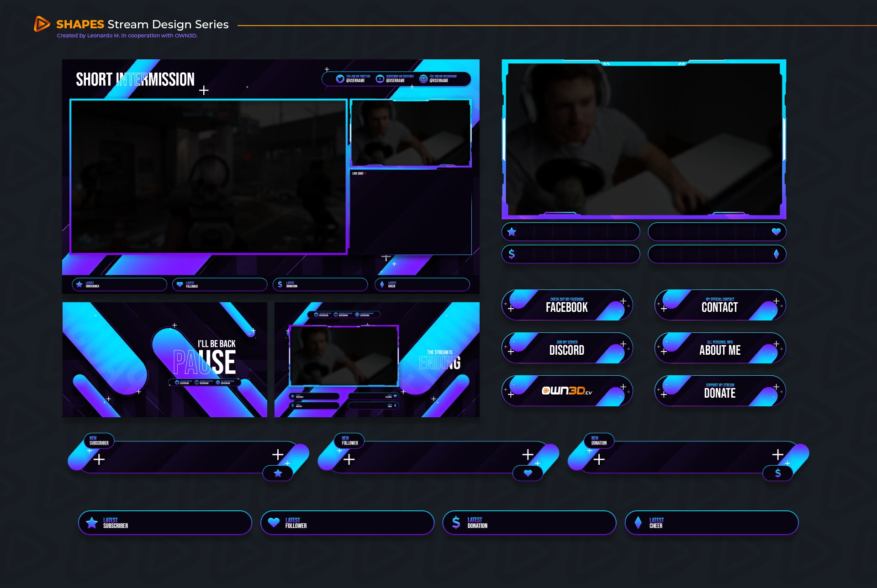Select the large webcam frame preview
This screenshot has width=877, height=588.
(644, 139)
